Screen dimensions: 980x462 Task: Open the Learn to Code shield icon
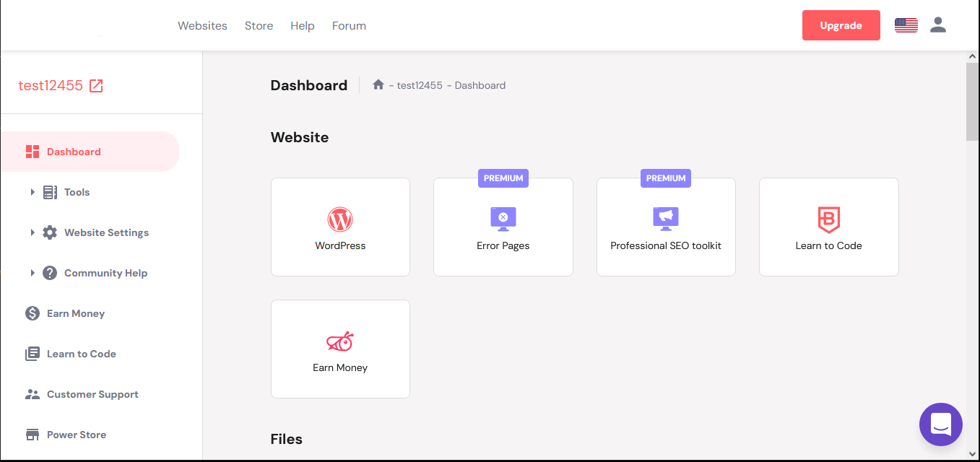(x=828, y=219)
